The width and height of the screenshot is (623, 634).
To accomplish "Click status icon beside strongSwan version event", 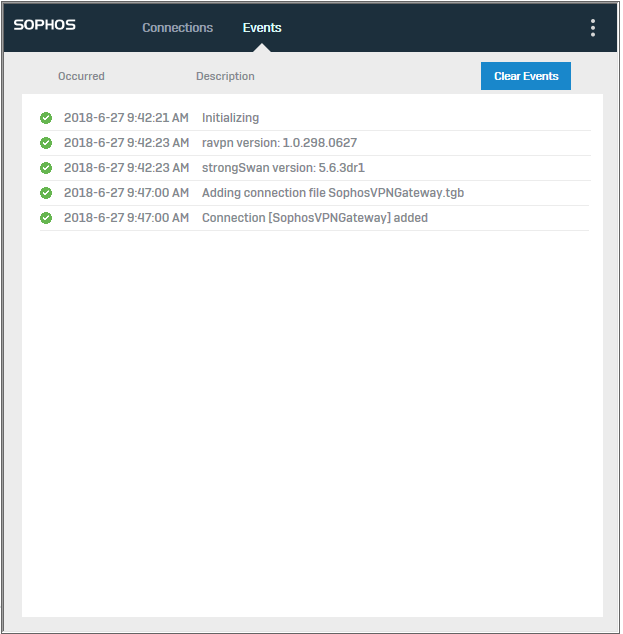I will 46,168.
